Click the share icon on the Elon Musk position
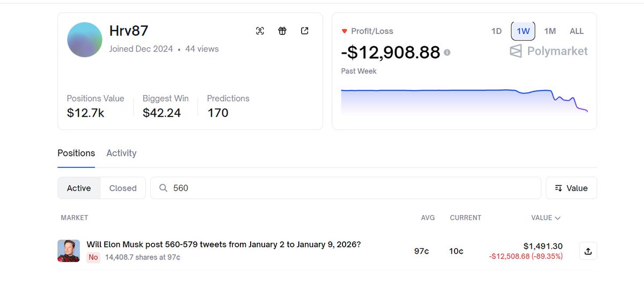This screenshot has width=644, height=295. click(588, 251)
